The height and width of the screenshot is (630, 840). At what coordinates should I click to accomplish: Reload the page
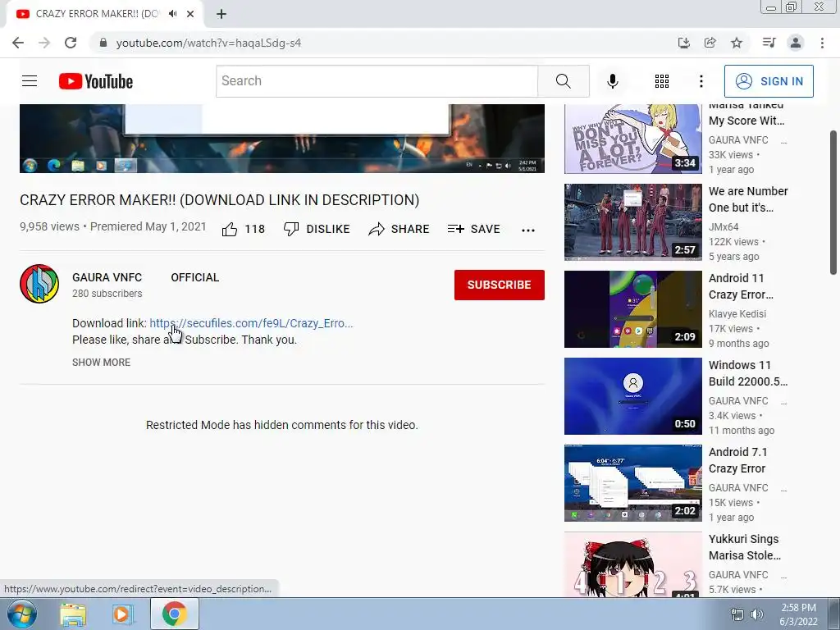click(71, 43)
